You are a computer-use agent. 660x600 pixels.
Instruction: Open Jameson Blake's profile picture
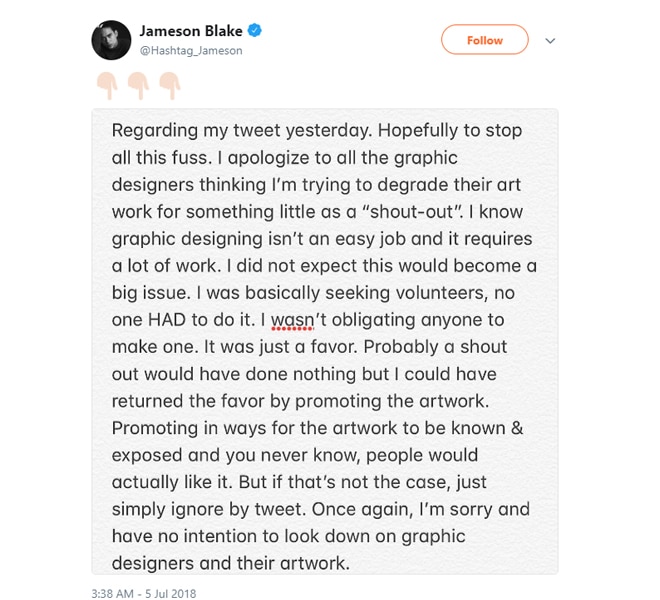tap(111, 40)
